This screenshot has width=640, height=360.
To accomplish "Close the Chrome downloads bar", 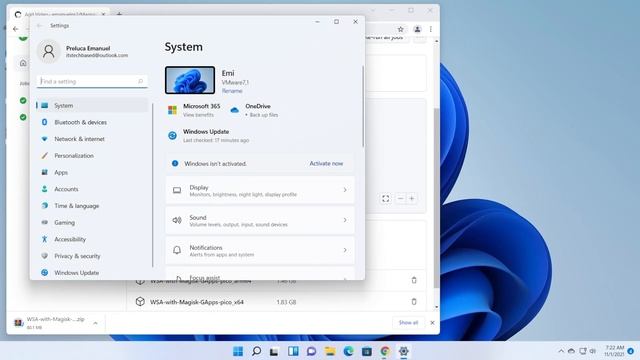I will pyautogui.click(x=432, y=322).
